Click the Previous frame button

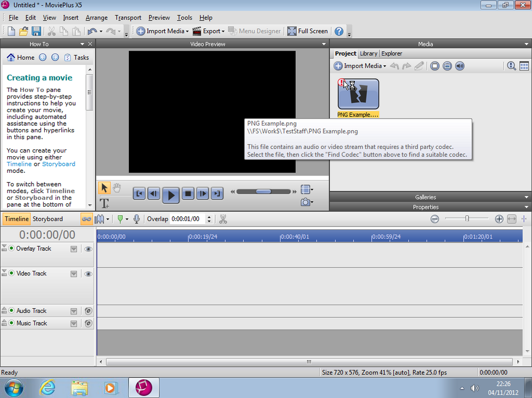pos(154,193)
